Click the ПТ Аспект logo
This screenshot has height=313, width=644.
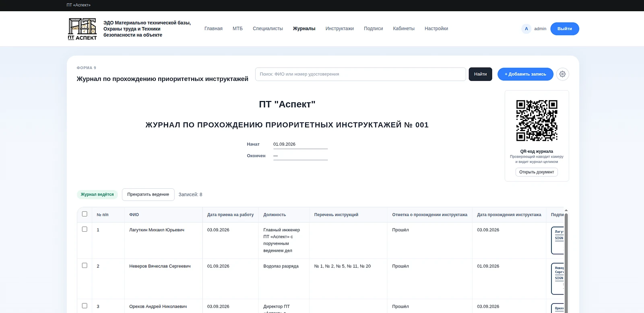83,29
